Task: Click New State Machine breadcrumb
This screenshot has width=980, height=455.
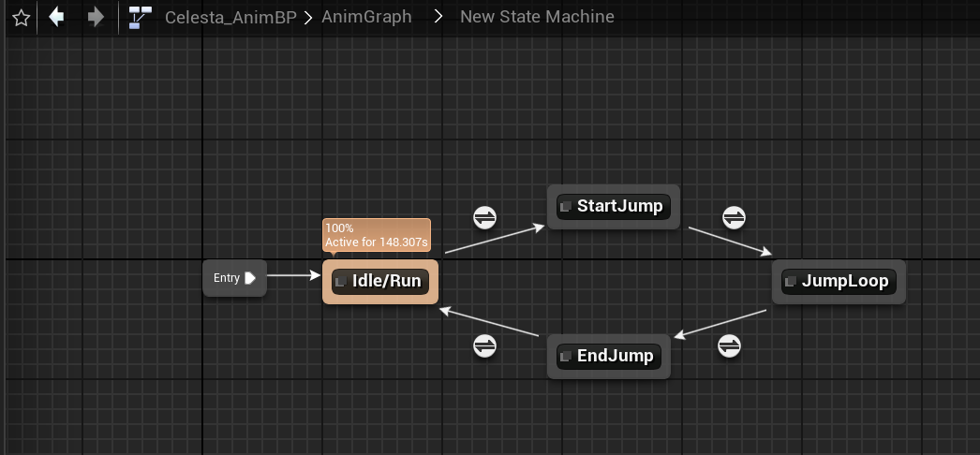Action: click(537, 16)
